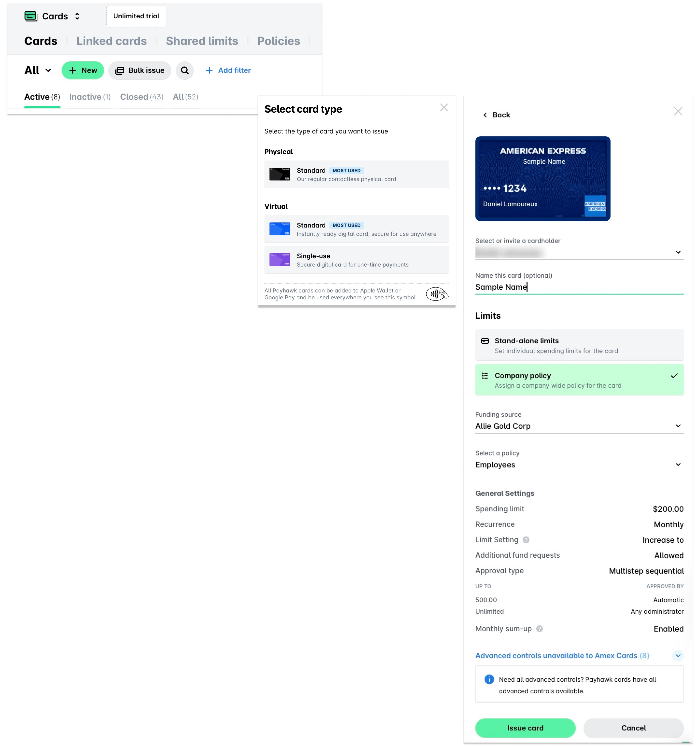Screen dimensions: 700x746
Task: Choose the Single-use virtual card option
Action: click(356, 260)
